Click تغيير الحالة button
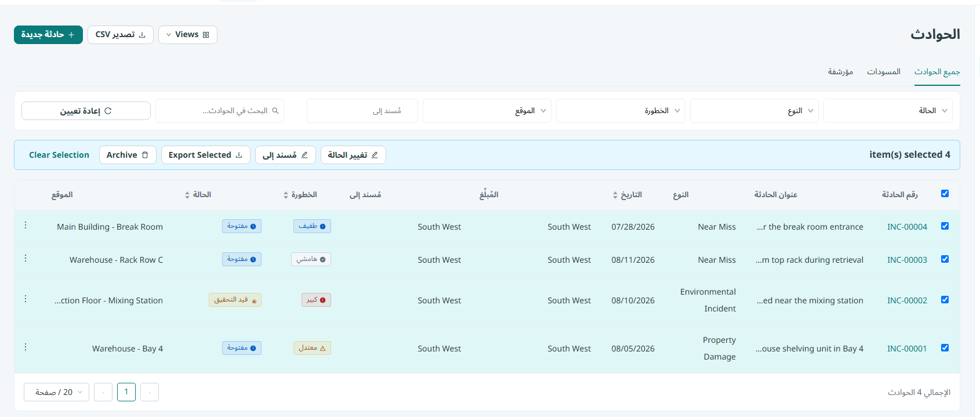The width and height of the screenshot is (980, 417). 353,155
